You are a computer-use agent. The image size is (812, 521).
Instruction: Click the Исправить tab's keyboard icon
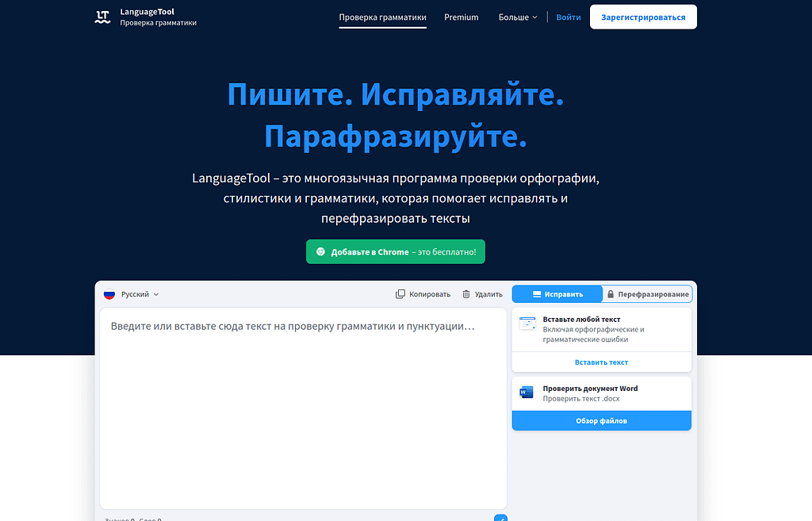coord(537,294)
